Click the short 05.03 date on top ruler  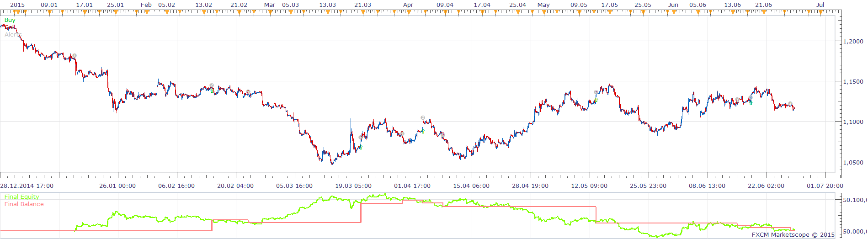[x=290, y=5]
